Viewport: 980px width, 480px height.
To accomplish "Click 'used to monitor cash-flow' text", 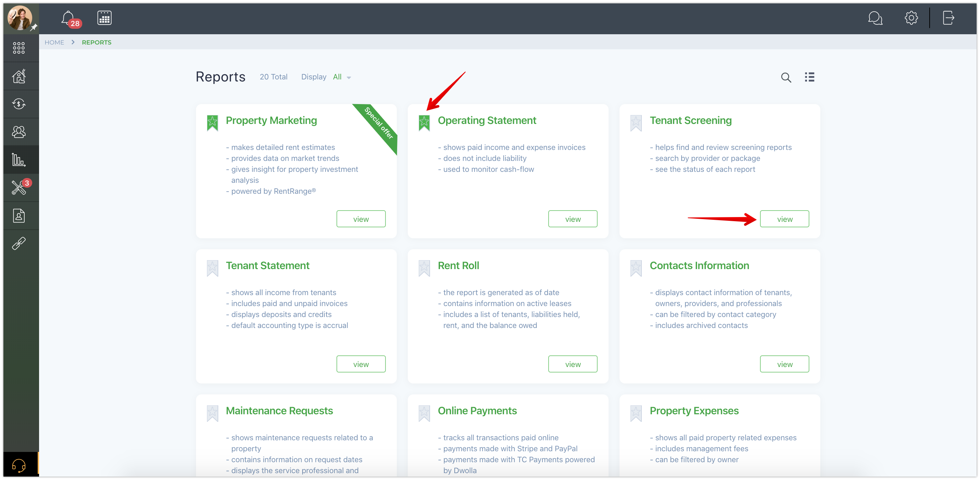I will pyautogui.click(x=489, y=169).
